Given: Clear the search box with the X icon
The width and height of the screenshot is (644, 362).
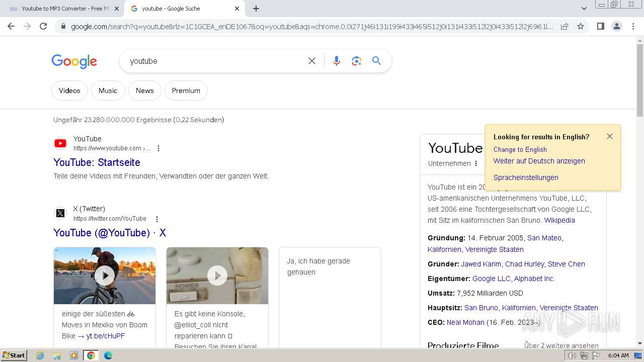Looking at the screenshot, I should (312, 61).
